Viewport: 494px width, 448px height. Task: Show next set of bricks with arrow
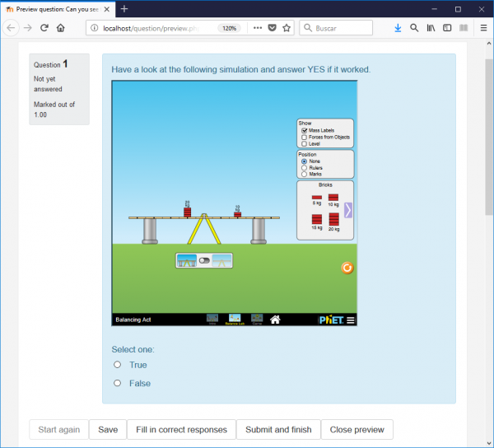tap(348, 210)
